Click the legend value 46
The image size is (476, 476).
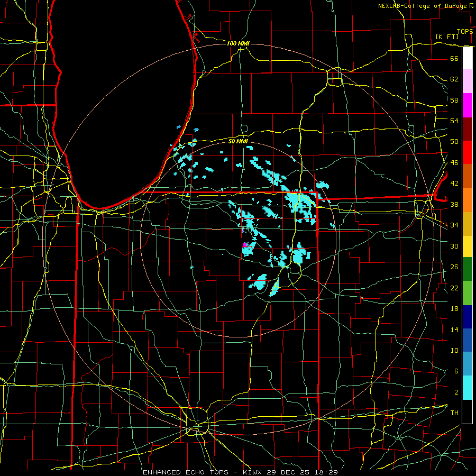454,163
